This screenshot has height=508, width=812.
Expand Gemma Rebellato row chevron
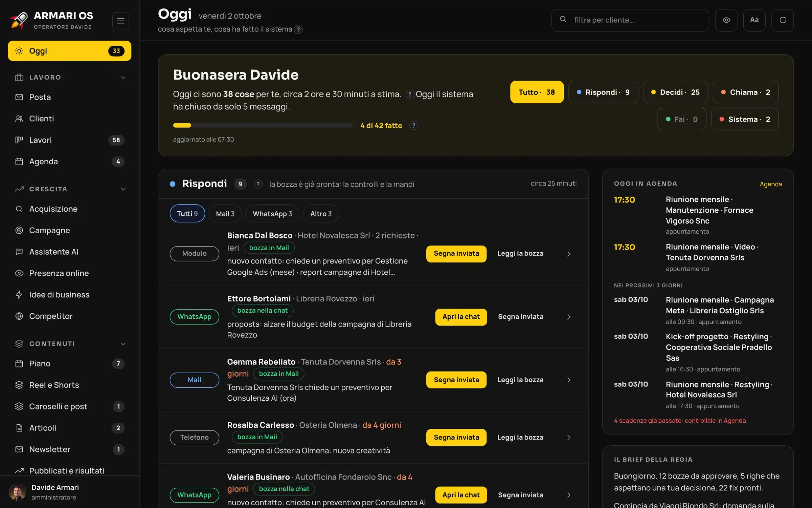[x=569, y=380]
